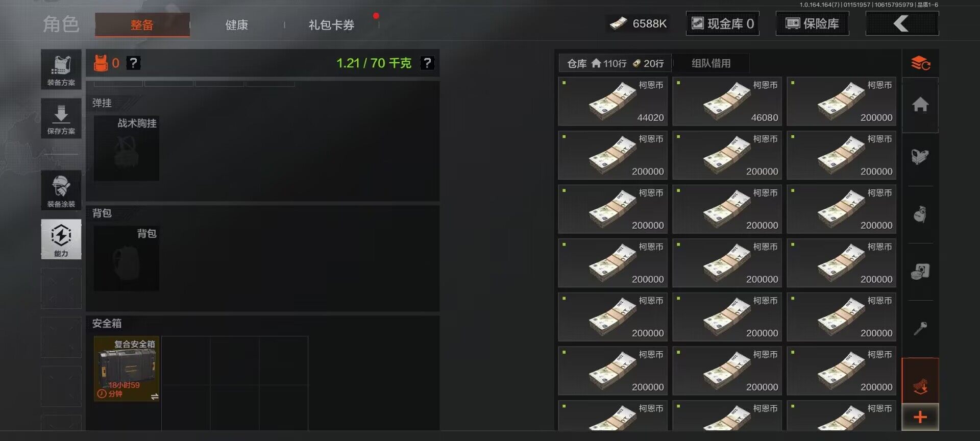
Task: Select the armor vest filter icon
Action: tap(920, 157)
